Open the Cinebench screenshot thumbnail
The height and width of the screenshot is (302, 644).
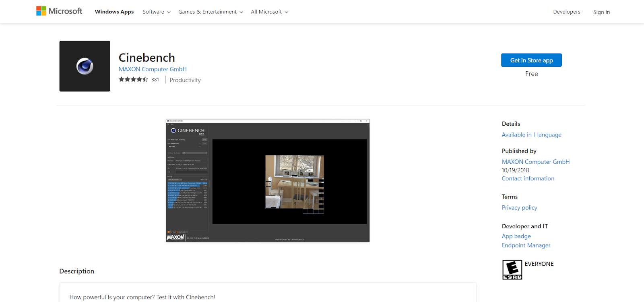pos(268,180)
